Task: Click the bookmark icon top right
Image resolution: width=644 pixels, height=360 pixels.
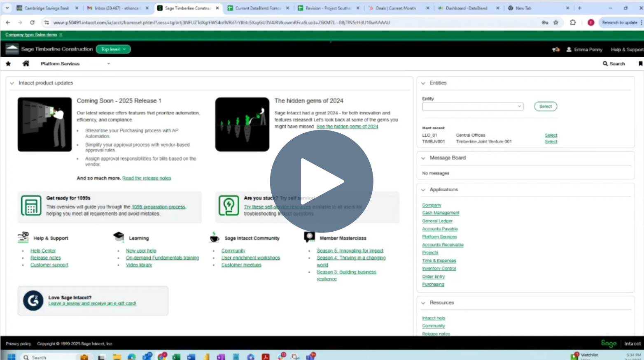Action: click(x=640, y=63)
